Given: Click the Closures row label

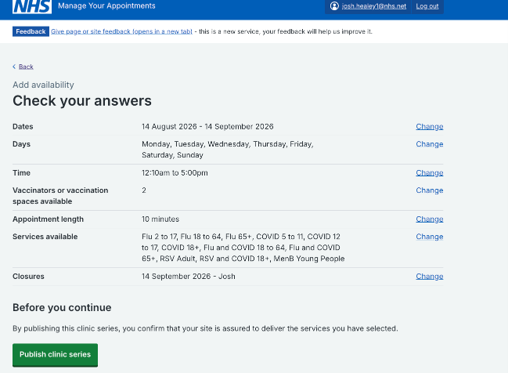Looking at the screenshot, I should pos(28,277).
